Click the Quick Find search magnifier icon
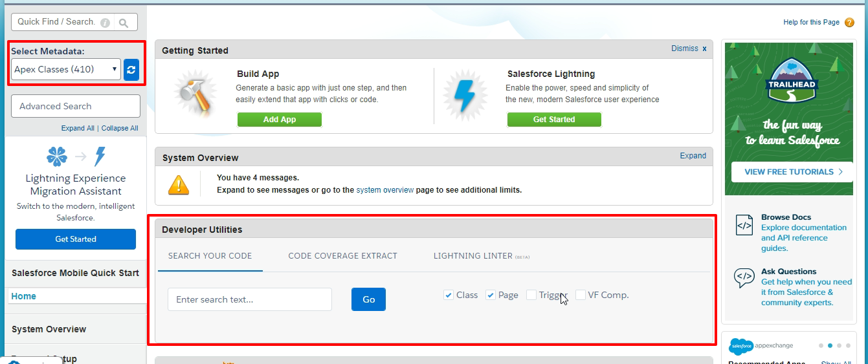The image size is (868, 364). click(124, 22)
